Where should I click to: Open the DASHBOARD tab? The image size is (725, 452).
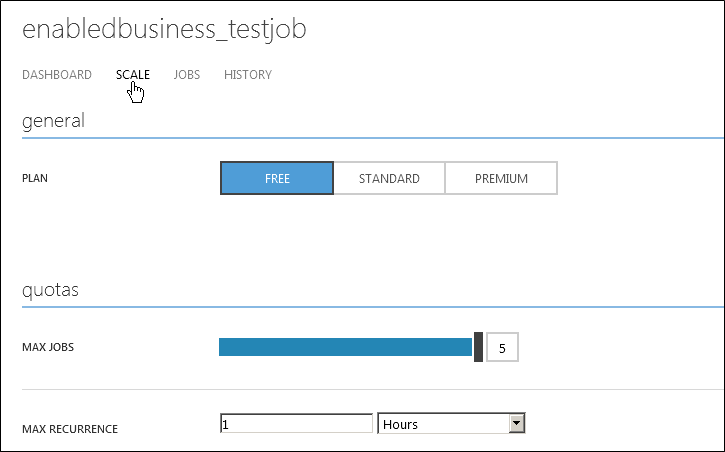coord(57,75)
